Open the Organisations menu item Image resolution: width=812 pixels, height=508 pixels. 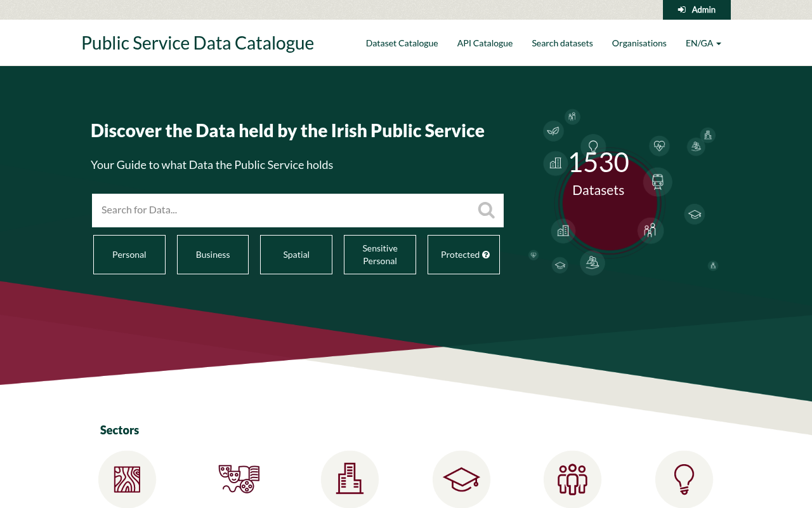[639, 43]
